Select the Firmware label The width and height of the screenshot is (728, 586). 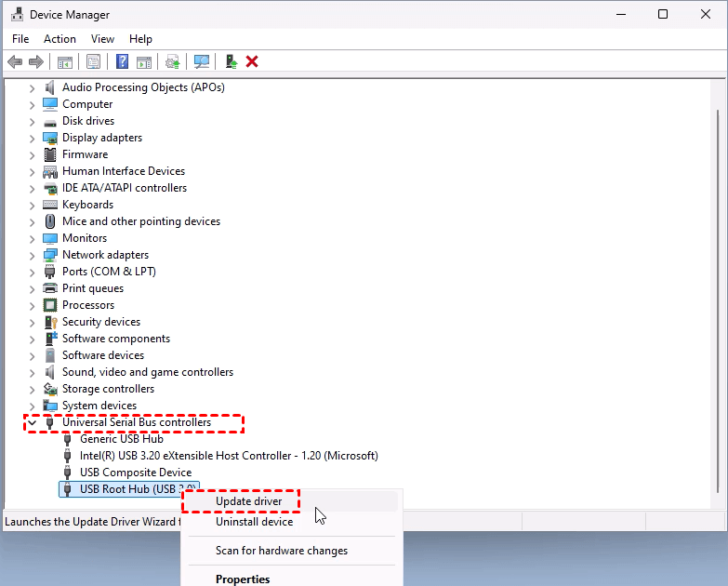pos(85,154)
